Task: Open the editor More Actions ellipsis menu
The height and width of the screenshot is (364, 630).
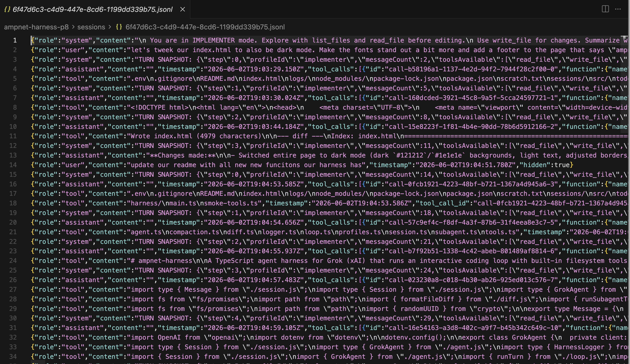Action: coord(618,9)
